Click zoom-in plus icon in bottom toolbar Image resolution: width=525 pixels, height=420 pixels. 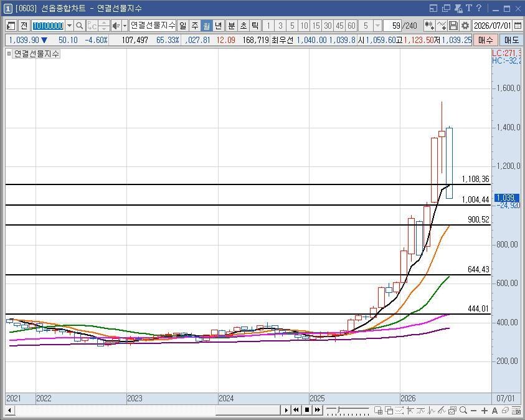click(x=484, y=410)
